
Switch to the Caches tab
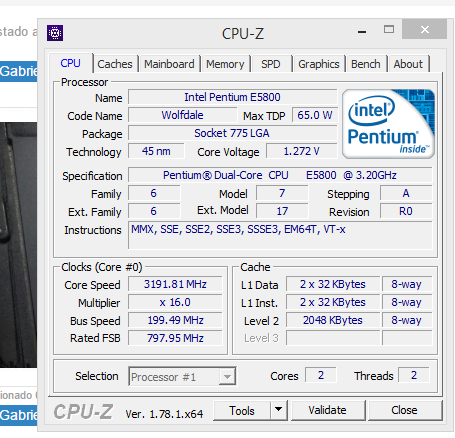[x=115, y=64]
